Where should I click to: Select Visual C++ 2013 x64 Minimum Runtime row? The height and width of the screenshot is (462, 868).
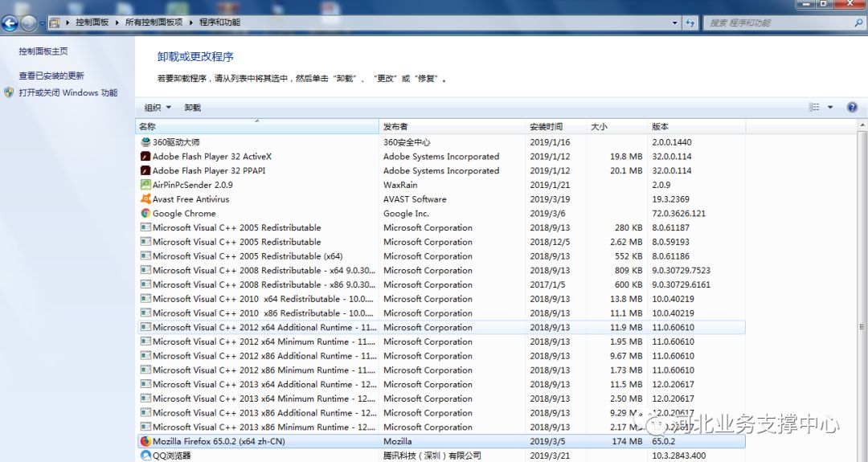[x=441, y=399]
